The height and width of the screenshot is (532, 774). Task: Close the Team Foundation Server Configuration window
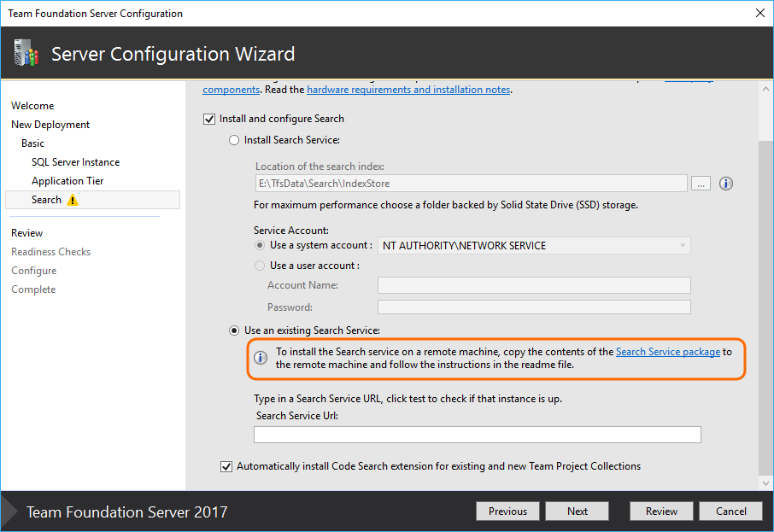(760, 13)
